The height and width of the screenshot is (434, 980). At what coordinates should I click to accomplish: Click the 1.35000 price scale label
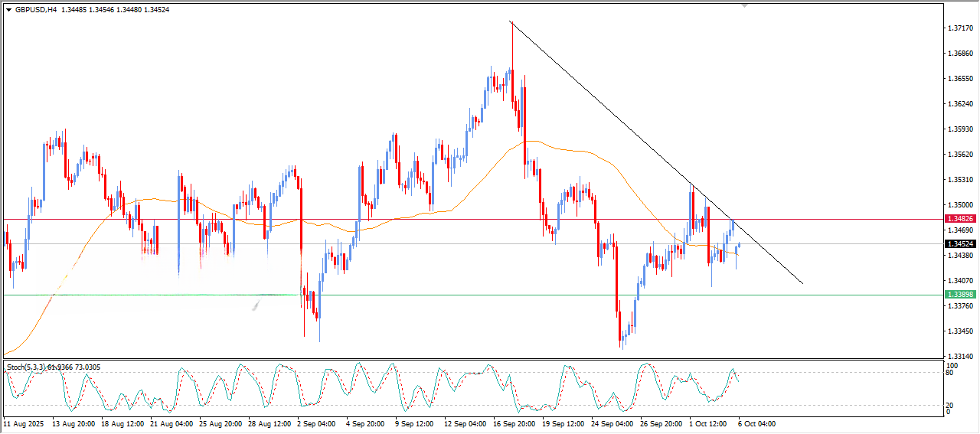tap(959, 205)
